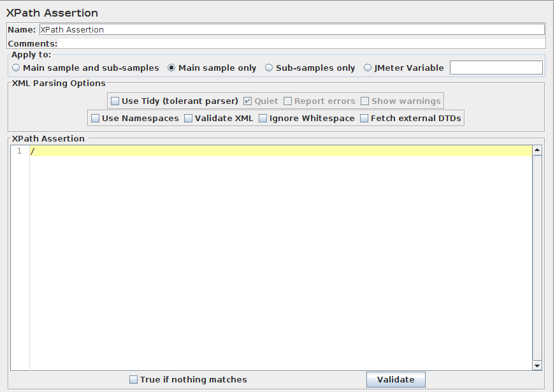The image size is (555, 392).
Task: Click the scroll down arrow of the editor
Action: 537,365
